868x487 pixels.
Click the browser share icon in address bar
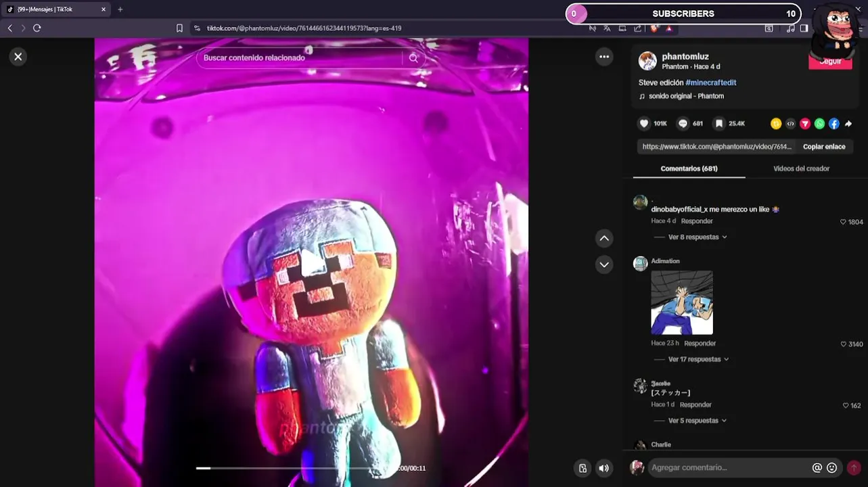pyautogui.click(x=638, y=28)
